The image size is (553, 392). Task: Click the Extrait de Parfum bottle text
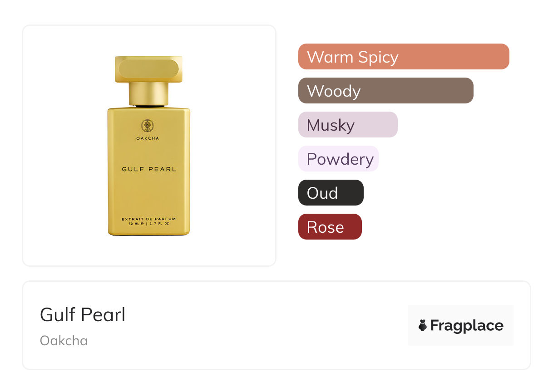pos(148,219)
